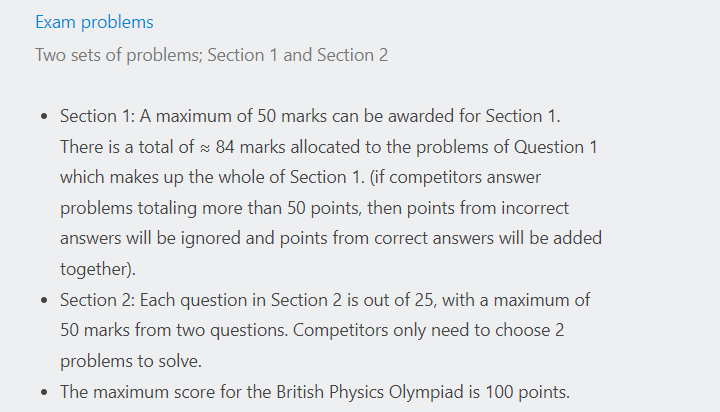Click the words 'Question 1' in first bullet

(x=556, y=147)
